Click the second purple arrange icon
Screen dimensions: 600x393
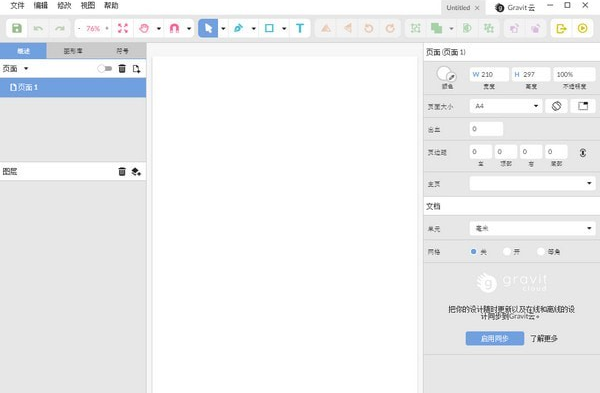click(536, 28)
